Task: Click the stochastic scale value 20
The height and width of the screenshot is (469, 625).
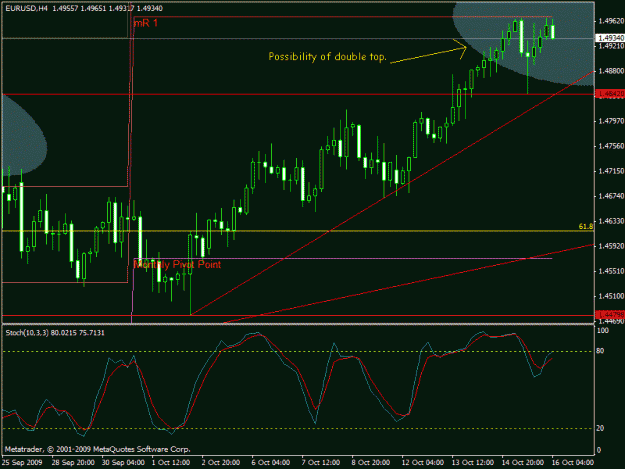Action: 600,428
